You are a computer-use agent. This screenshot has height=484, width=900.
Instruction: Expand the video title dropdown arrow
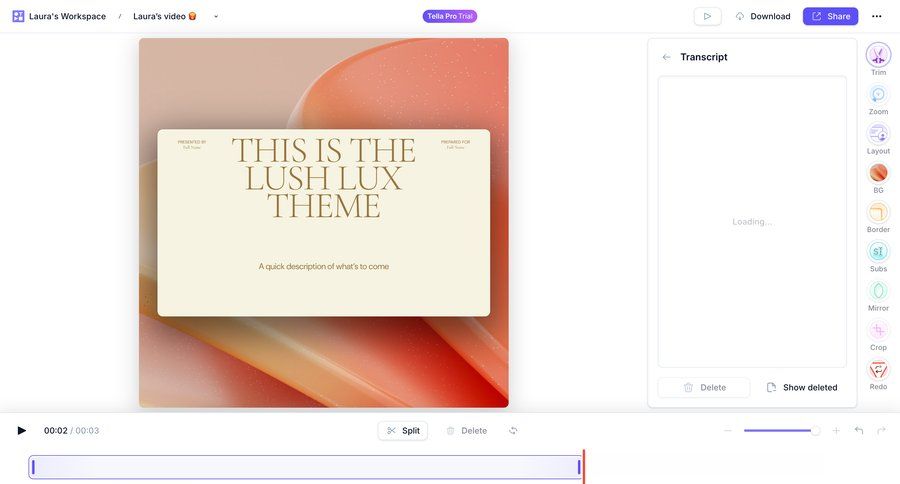pyautogui.click(x=216, y=17)
